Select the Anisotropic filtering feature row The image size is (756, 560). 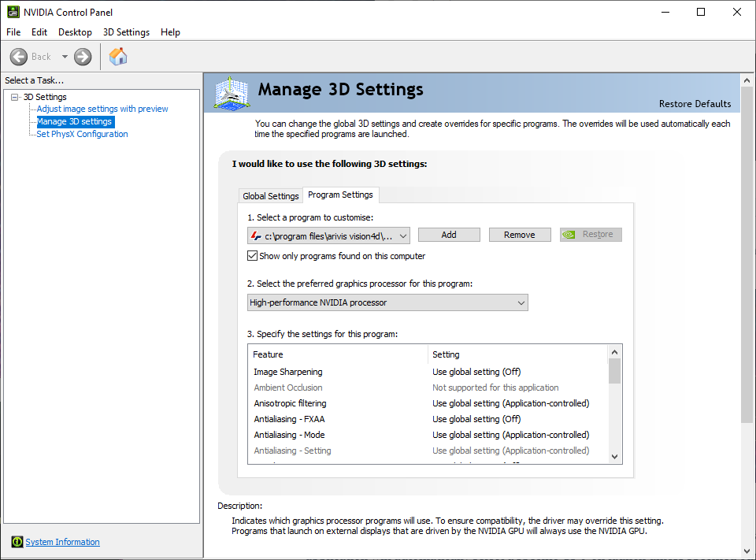(x=427, y=403)
